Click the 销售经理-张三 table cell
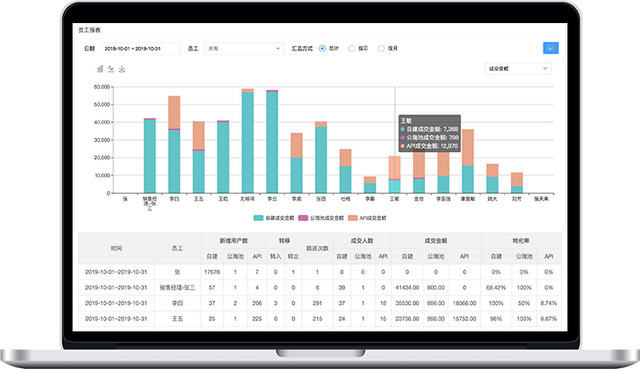Screen dimensions: 640x369 pyautogui.click(x=177, y=288)
